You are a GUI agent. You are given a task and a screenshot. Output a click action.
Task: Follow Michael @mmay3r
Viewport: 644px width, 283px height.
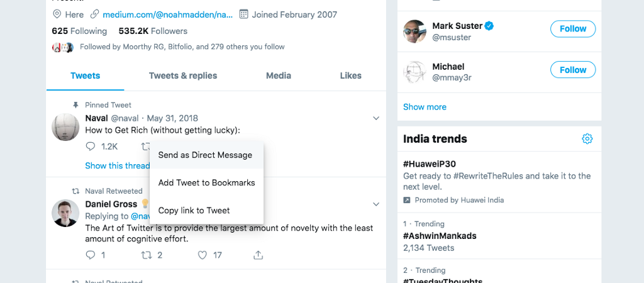click(x=572, y=70)
